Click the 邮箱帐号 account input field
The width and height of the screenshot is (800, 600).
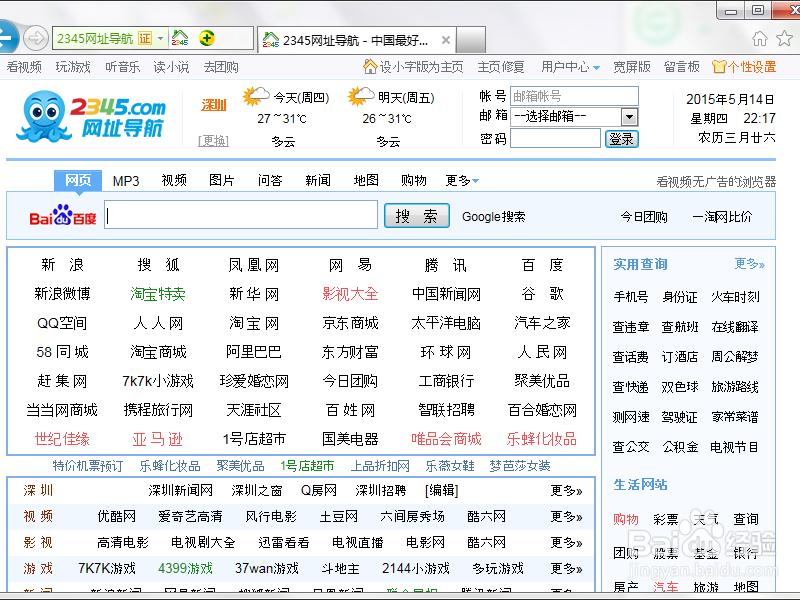coord(574,96)
